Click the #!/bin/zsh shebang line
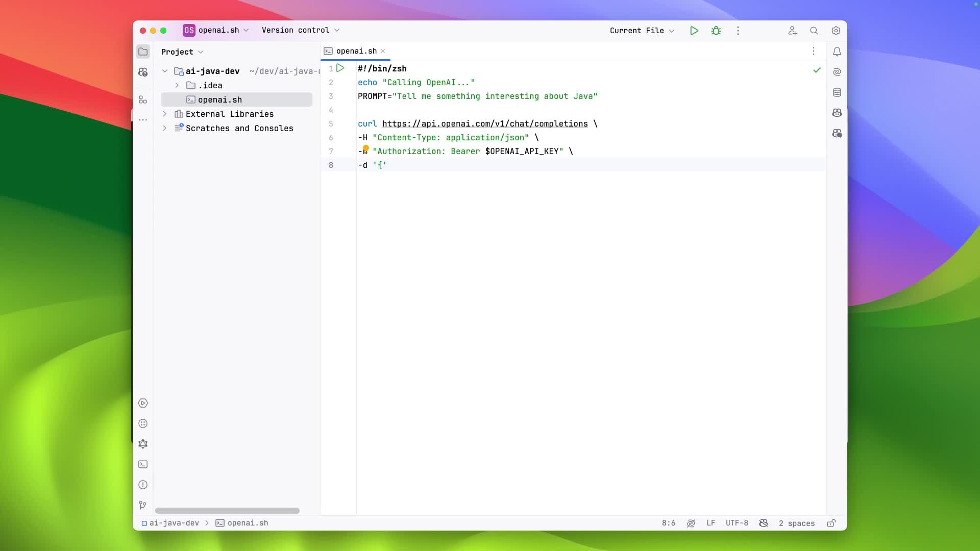The height and width of the screenshot is (551, 980). pyautogui.click(x=382, y=69)
